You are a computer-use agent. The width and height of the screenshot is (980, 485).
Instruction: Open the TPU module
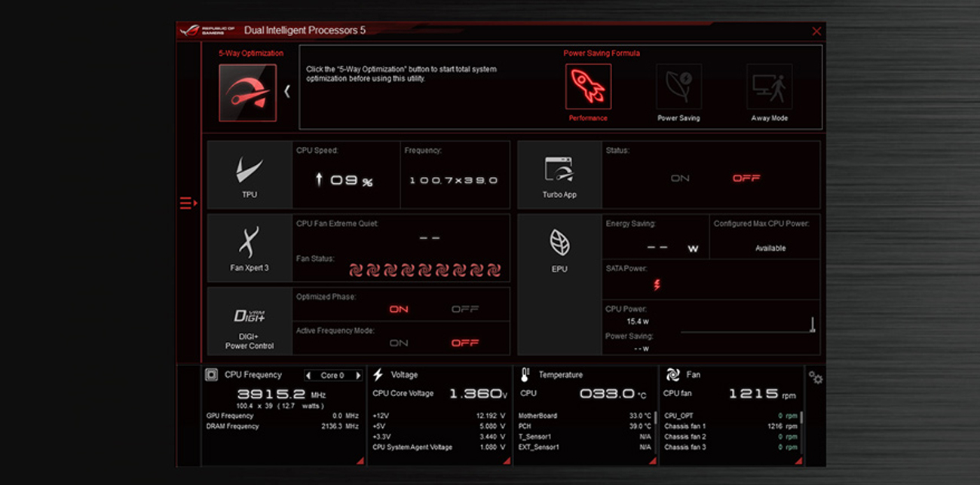(250, 175)
